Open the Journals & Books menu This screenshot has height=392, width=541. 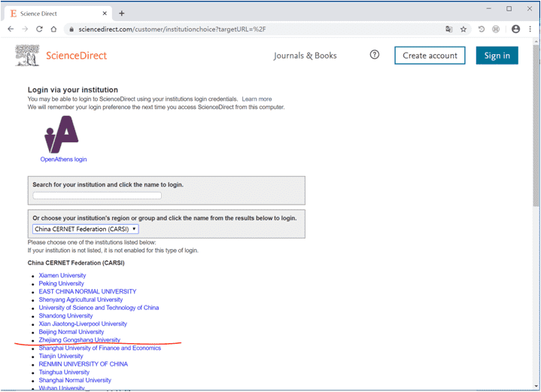click(305, 56)
